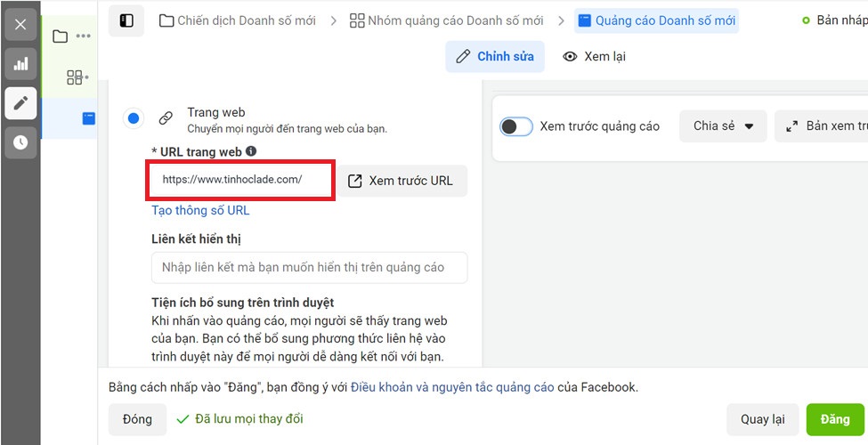
Task: Open the clock history icon
Action: tap(20, 142)
